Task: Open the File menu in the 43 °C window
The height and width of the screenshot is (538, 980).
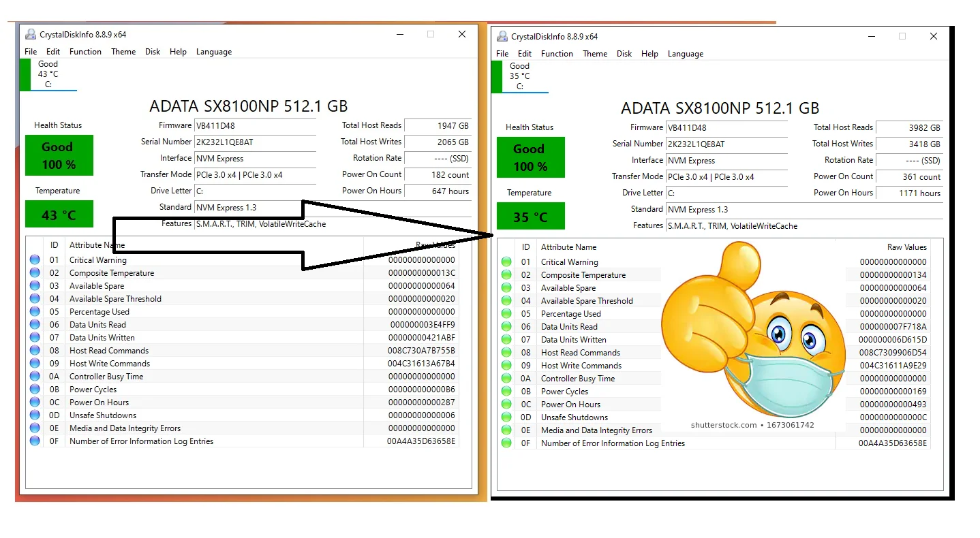Action: [31, 52]
